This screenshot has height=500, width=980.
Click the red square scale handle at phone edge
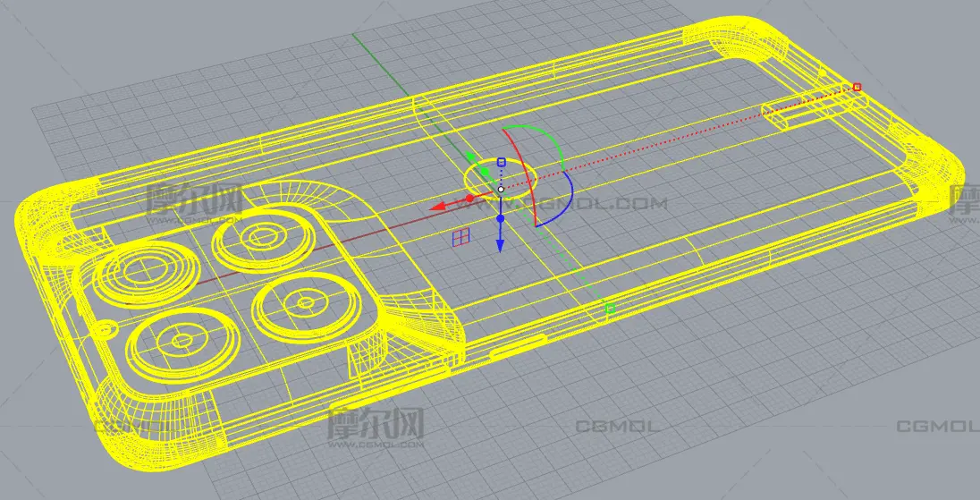click(x=857, y=87)
